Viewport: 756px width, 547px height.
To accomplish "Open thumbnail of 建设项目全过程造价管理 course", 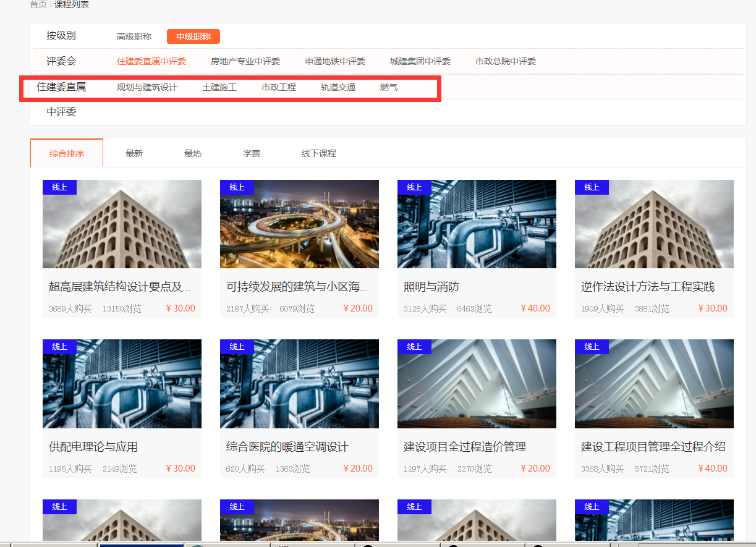I will tap(477, 384).
